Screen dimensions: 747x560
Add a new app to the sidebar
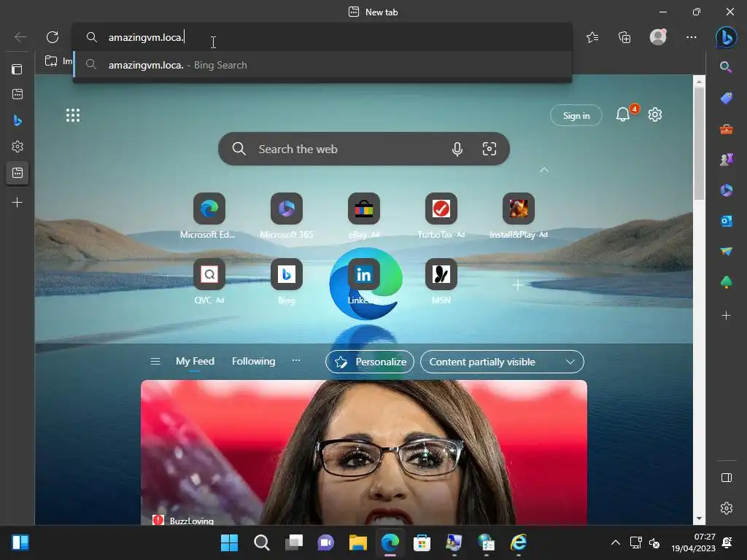(726, 315)
